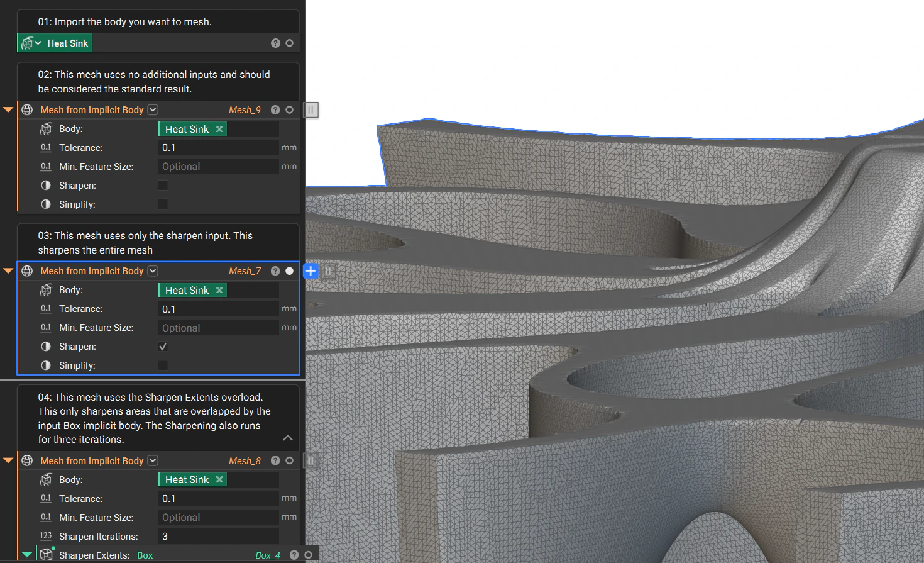Click the Body sphere icon in the Mesh_9 block
Image resolution: width=924 pixels, height=563 pixels.
tap(47, 128)
